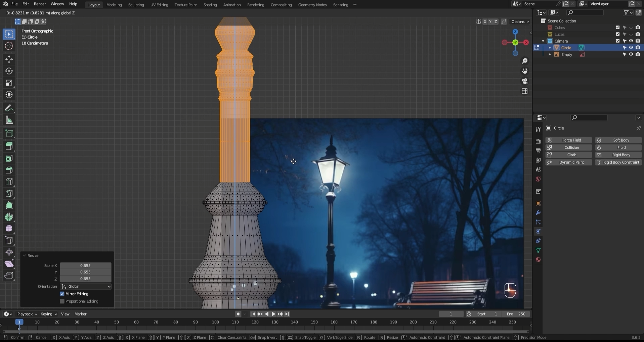Choose the Spin tool

[x=9, y=217]
